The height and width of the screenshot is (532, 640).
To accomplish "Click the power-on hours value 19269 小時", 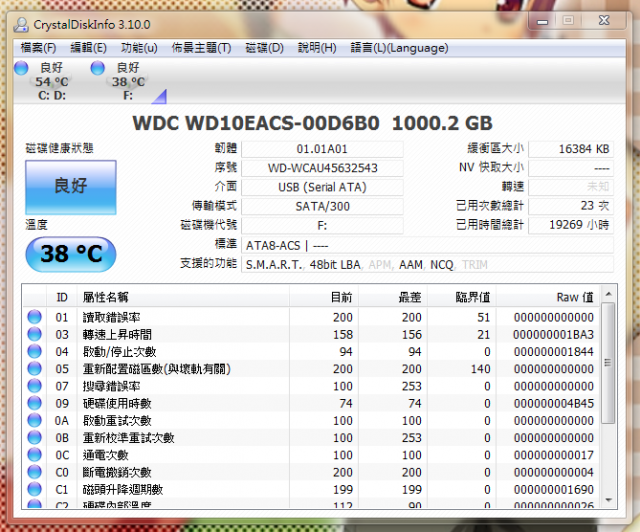I will 571,225.
